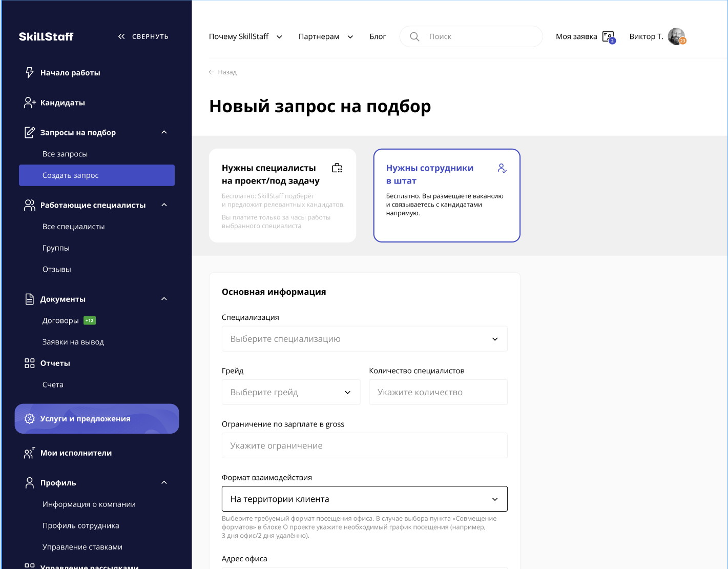Open Отзывы in sidebar
Image resolution: width=728 pixels, height=569 pixels.
[x=57, y=270]
